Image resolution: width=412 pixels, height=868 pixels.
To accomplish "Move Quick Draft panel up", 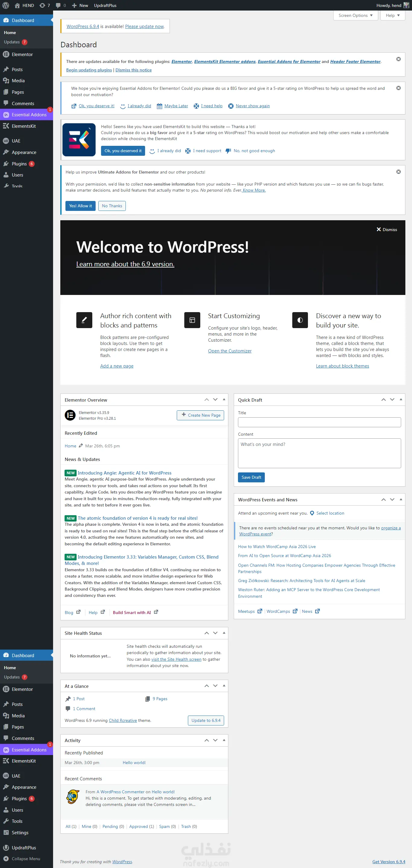I will pyautogui.click(x=383, y=400).
